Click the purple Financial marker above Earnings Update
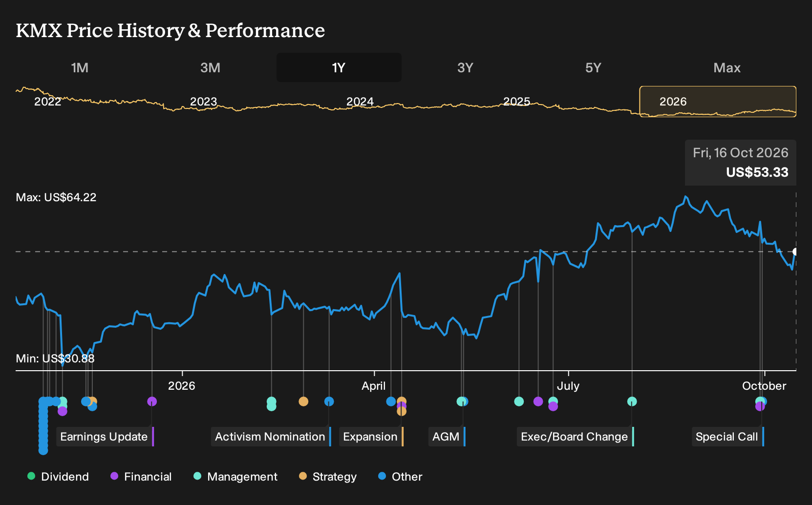 click(152, 401)
